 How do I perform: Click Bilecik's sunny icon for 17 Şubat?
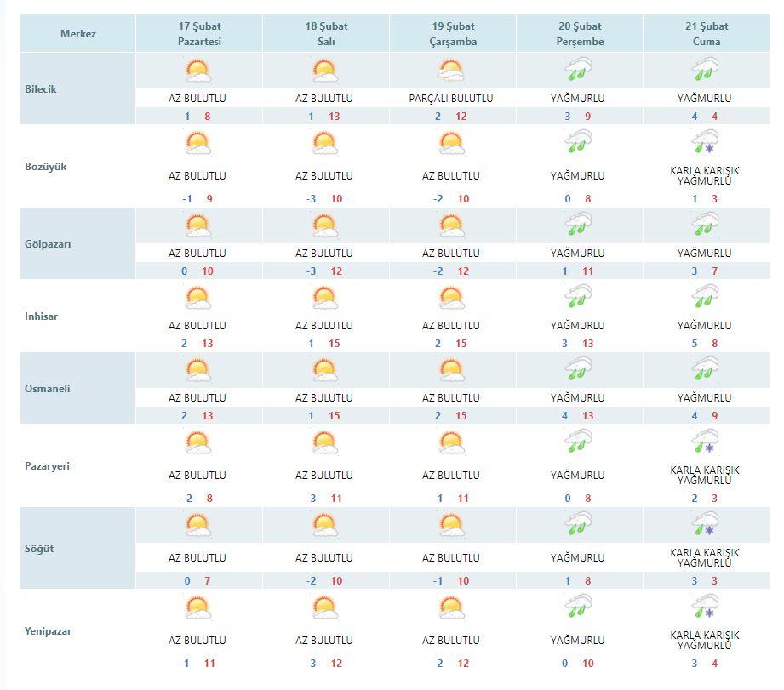198,71
